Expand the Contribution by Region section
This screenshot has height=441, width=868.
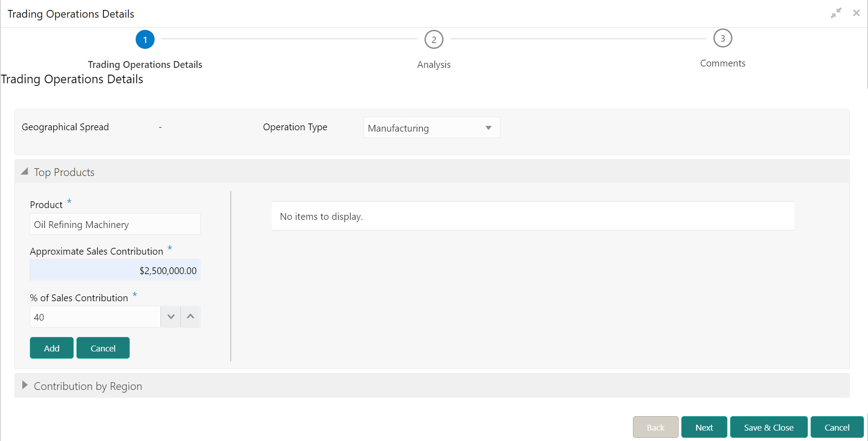[x=25, y=385]
